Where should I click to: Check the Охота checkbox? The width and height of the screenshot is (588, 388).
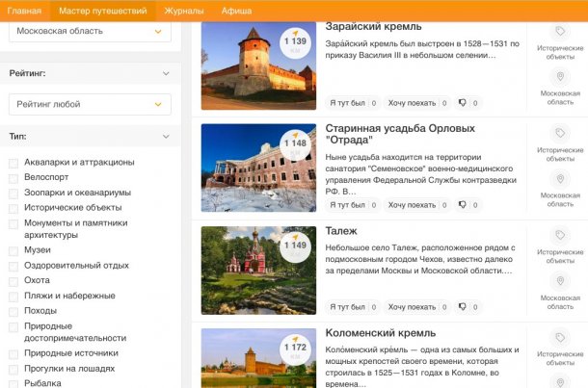point(13,281)
